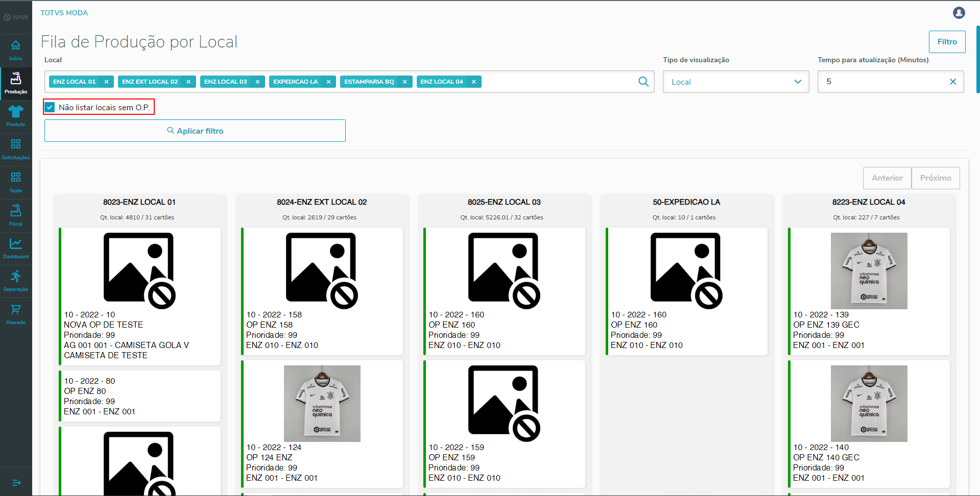Open the Tipo de visualização dropdown
The height and width of the screenshot is (496, 980).
736,82
